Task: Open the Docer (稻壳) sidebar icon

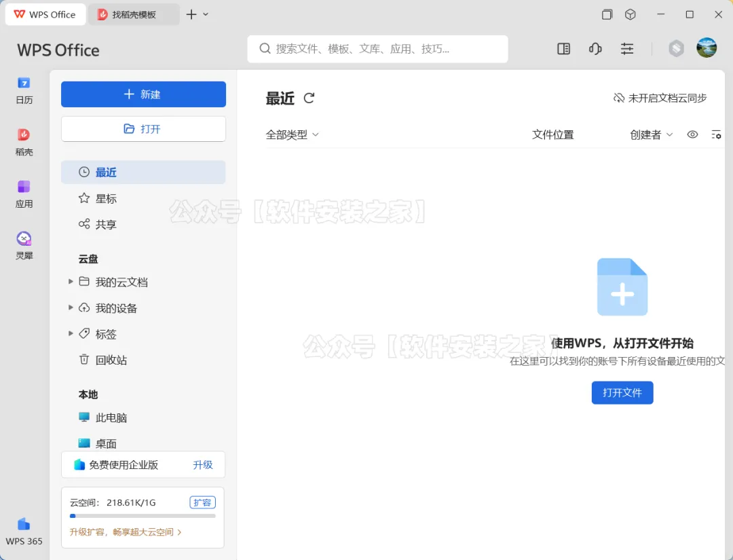Action: [x=24, y=142]
